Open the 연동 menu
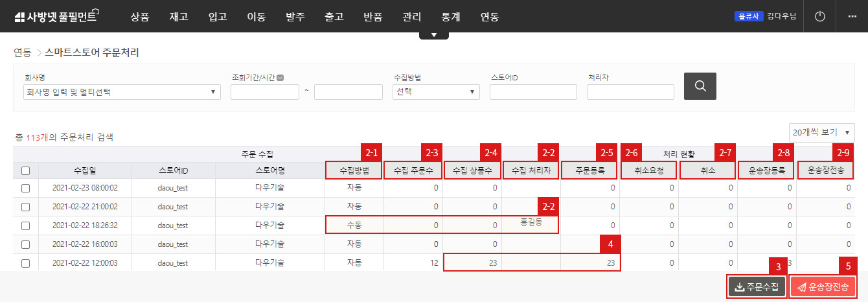 [489, 17]
